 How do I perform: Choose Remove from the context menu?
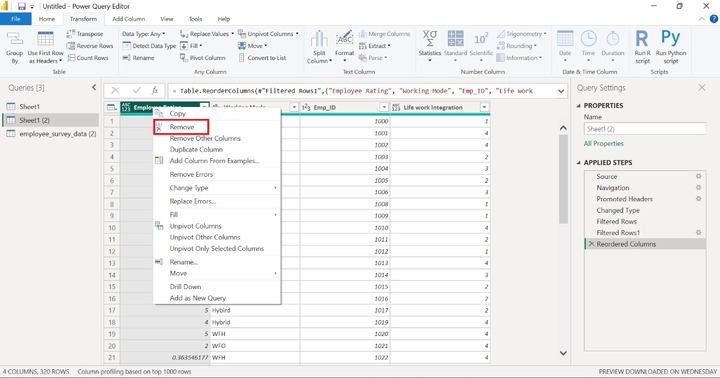pyautogui.click(x=181, y=127)
